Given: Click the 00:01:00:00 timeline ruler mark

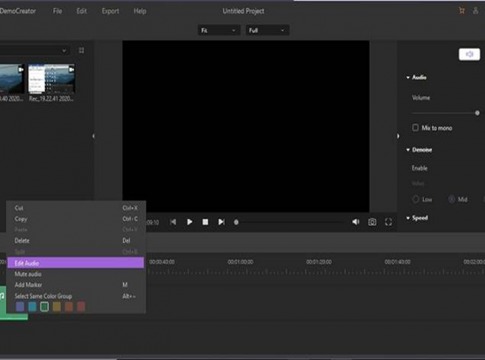Looking at the screenshot, I should pos(240,262).
